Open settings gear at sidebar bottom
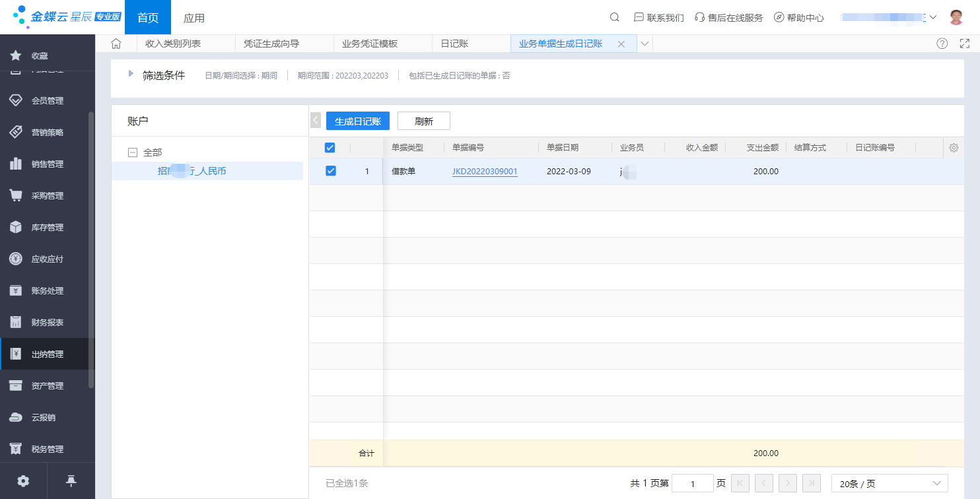Viewport: 980px width, 499px height. (23, 481)
